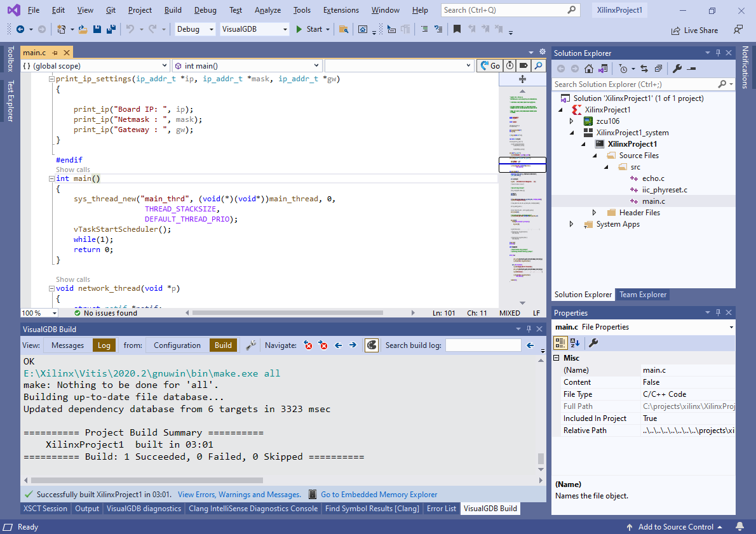The image size is (756, 534).
Task: Open the Debug menu
Action: (205, 10)
